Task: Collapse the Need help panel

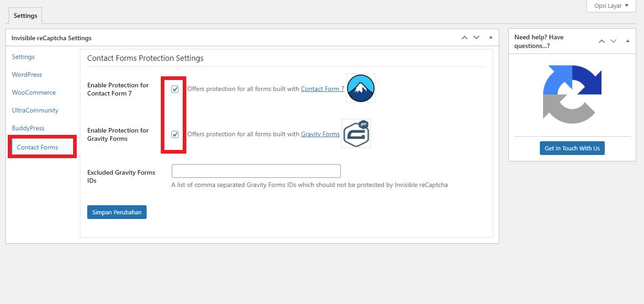Action: (x=628, y=41)
